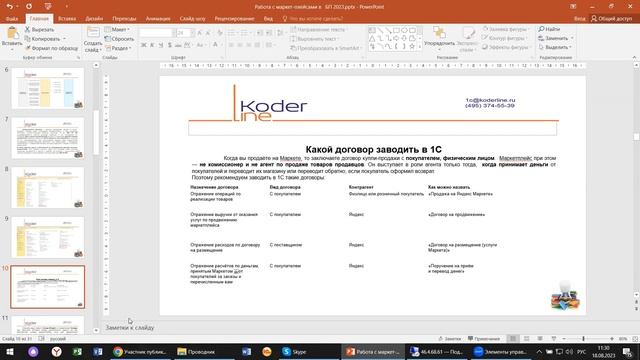Switch to the Слайд-шоу tab

[x=192, y=19]
